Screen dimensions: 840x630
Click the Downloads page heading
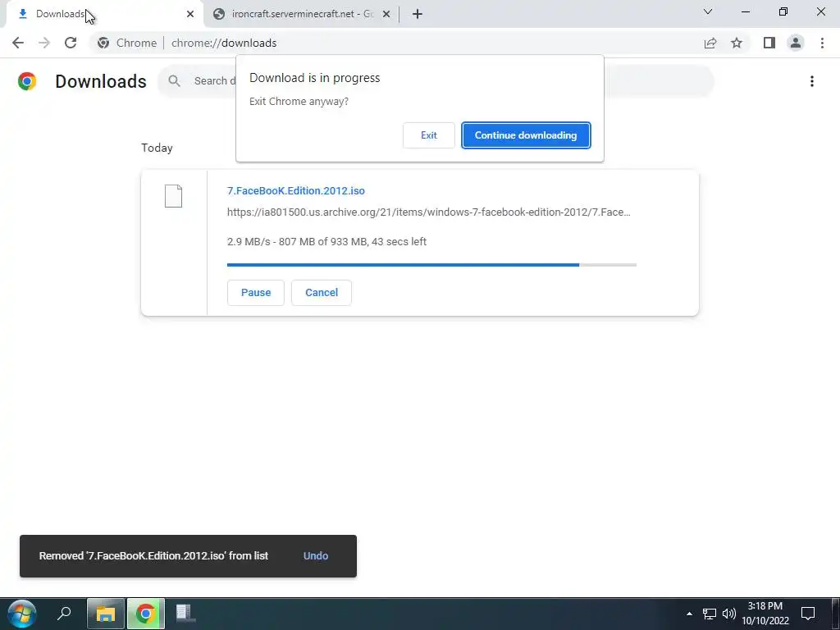(101, 81)
